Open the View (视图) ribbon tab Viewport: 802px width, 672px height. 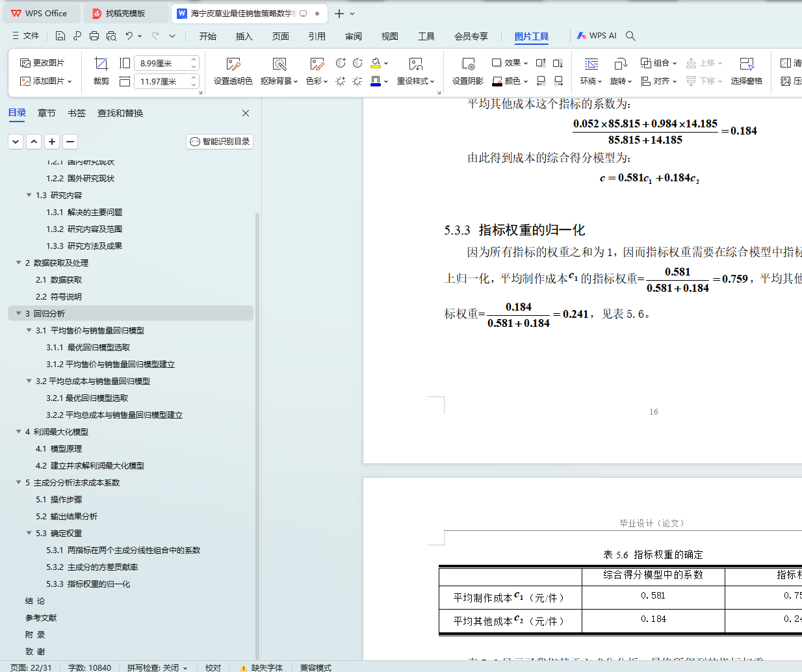[390, 36]
